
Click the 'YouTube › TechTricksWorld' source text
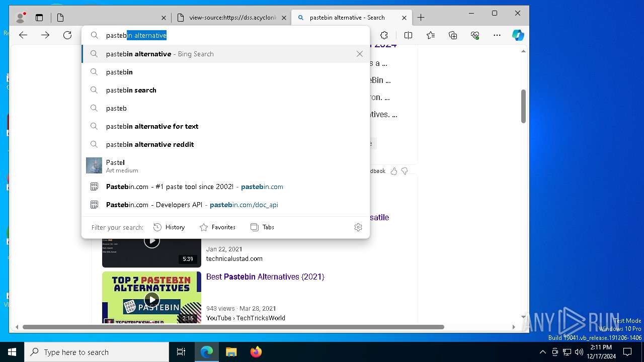pyautogui.click(x=246, y=318)
